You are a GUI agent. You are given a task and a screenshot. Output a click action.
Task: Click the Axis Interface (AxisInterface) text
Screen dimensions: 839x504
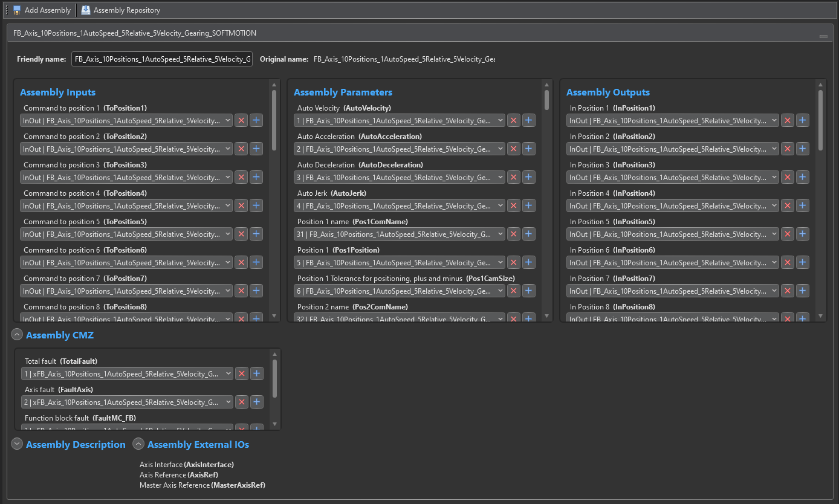[187, 465]
